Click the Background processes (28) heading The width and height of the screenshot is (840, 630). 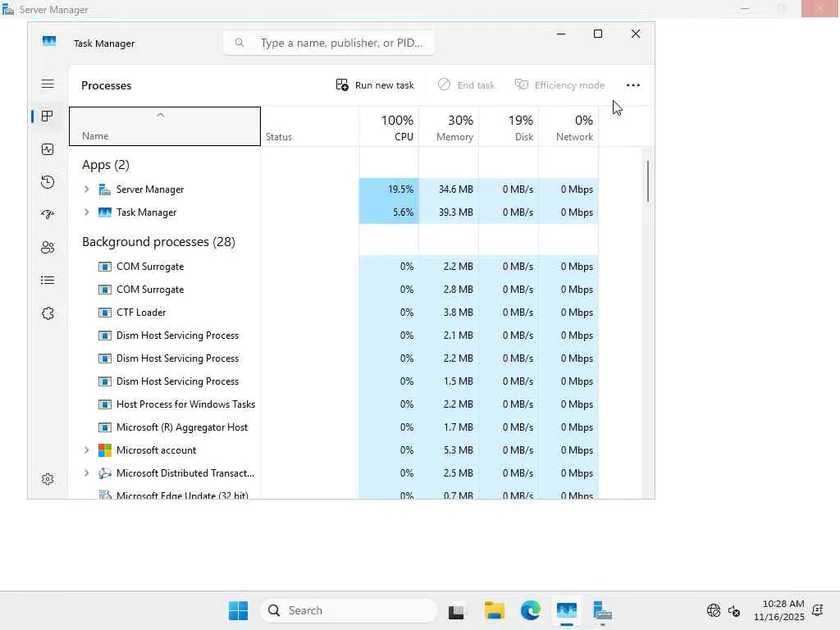[x=158, y=242]
